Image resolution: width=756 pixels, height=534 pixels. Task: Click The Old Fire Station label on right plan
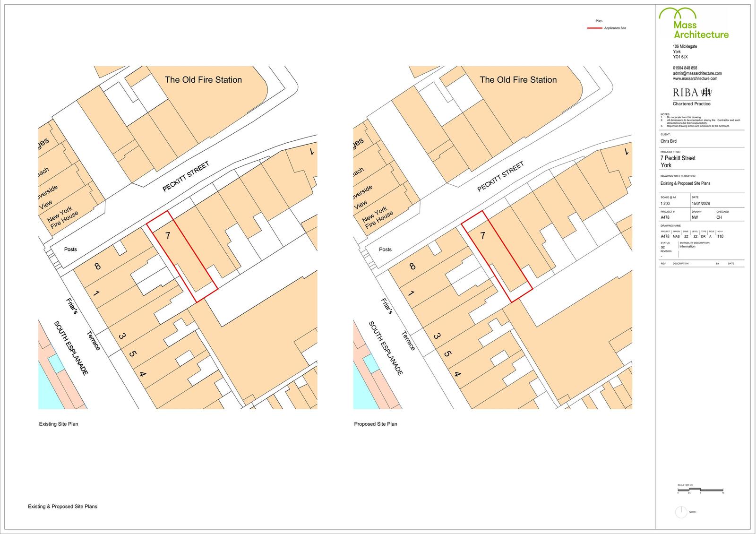[518, 80]
